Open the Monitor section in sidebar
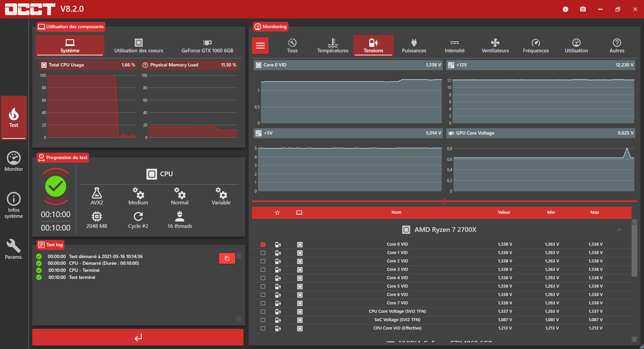Image resolution: width=644 pixels, height=349 pixels. point(14,161)
